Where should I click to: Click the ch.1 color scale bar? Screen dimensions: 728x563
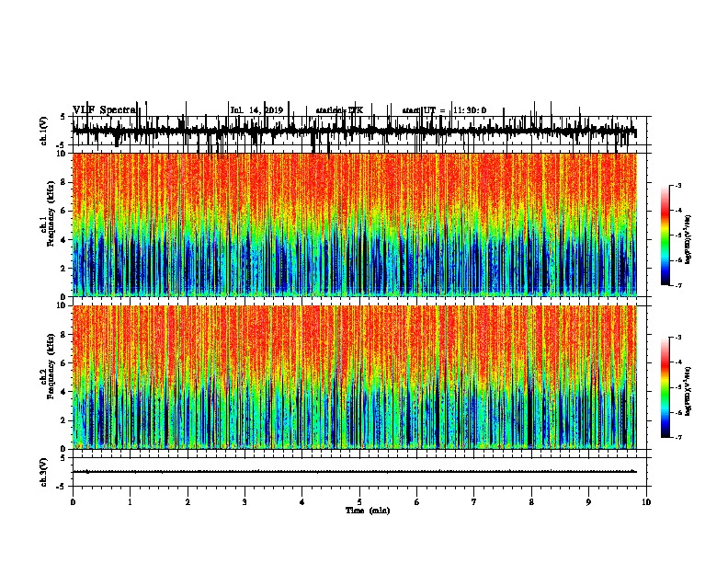(x=665, y=236)
